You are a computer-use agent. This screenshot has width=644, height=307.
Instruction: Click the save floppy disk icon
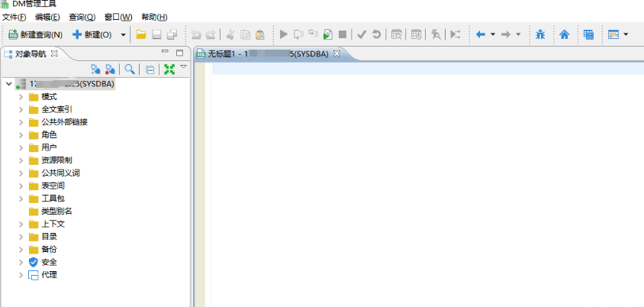pos(156,34)
